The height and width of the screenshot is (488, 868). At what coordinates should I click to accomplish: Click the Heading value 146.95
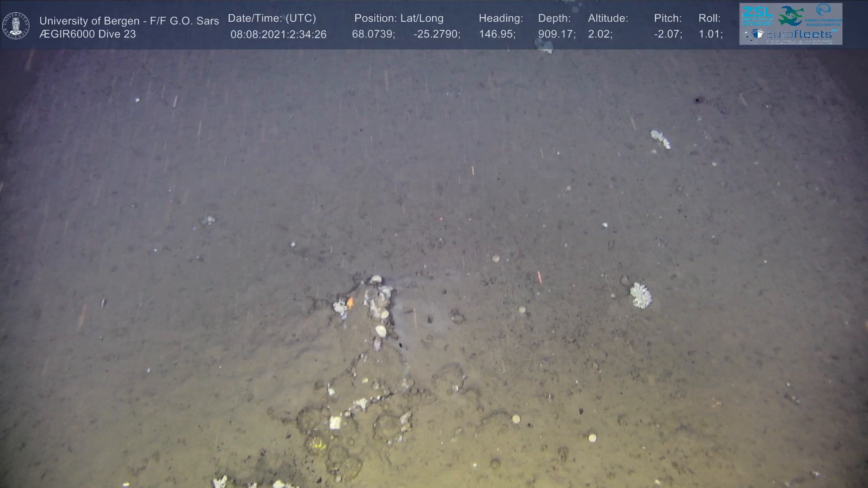497,34
